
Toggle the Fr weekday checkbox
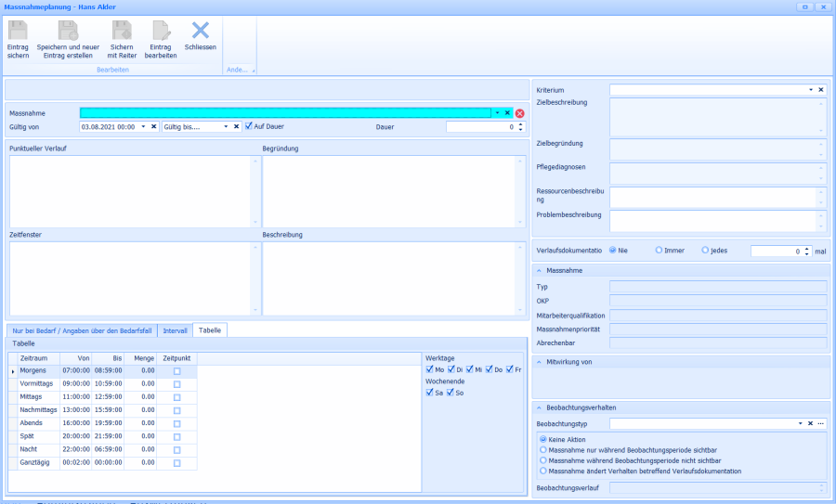510,369
